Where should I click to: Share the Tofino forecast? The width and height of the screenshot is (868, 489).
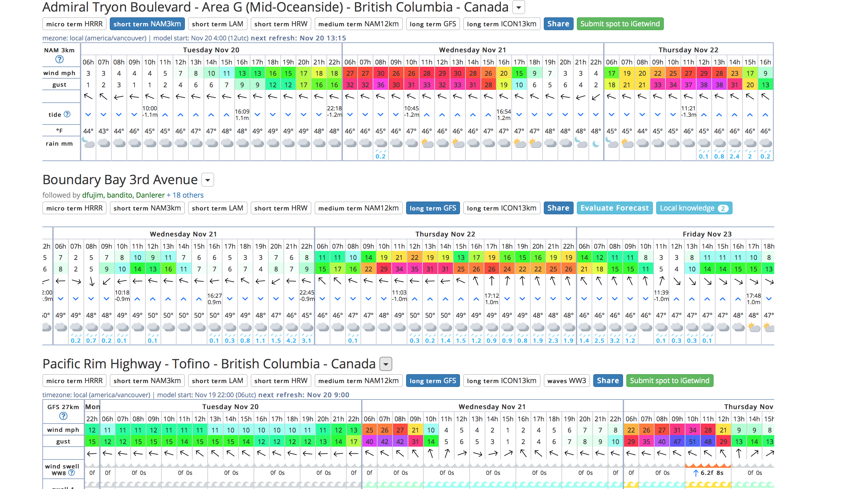coord(608,381)
